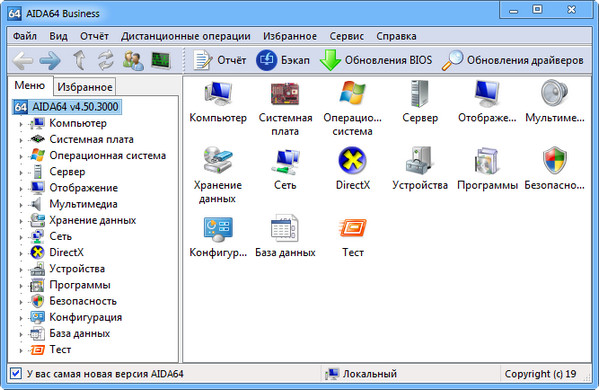Open the Отображение monitor icon in the main pane
This screenshot has width=599, height=390.
(487, 94)
